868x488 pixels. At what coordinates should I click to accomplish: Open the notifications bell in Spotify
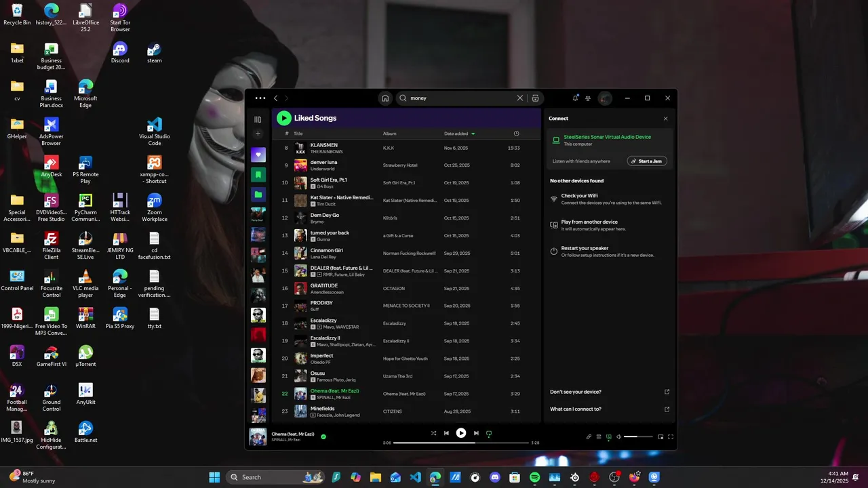coord(575,98)
